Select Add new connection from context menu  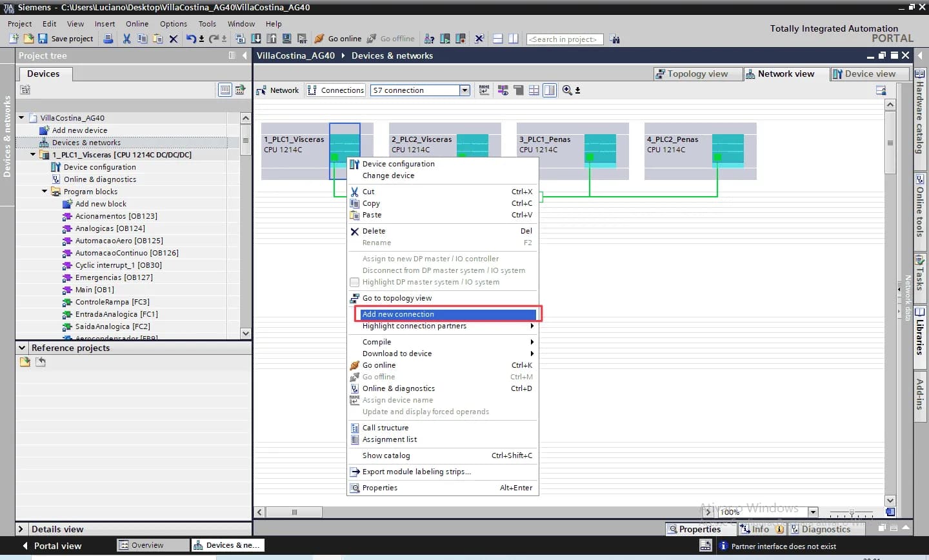coord(398,314)
